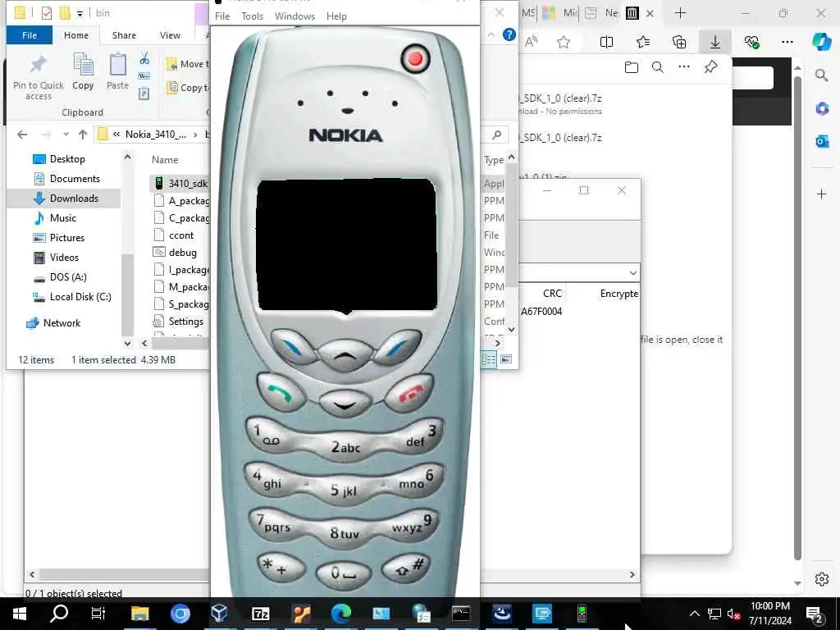840x630 pixels.
Task: Open a new Edge tab with plus
Action: coord(680,13)
